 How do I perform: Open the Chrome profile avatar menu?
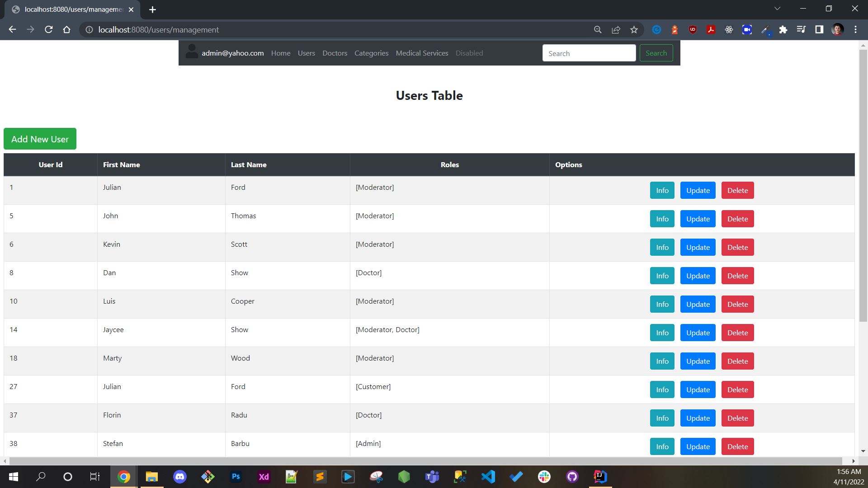[838, 29]
